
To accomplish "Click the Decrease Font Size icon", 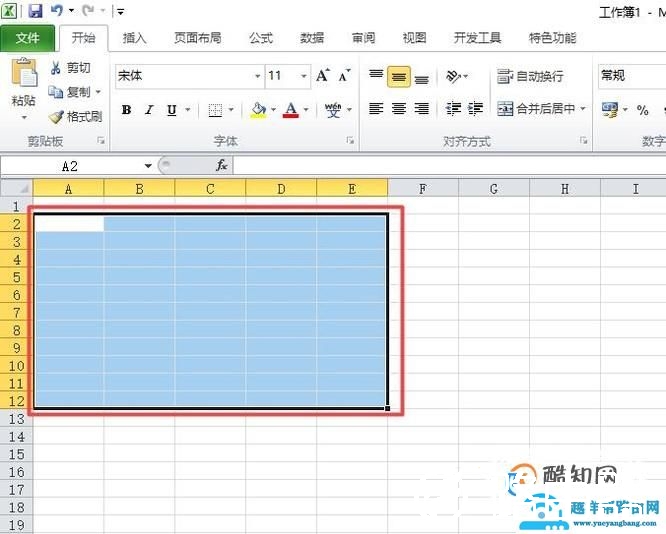I will coord(344,76).
